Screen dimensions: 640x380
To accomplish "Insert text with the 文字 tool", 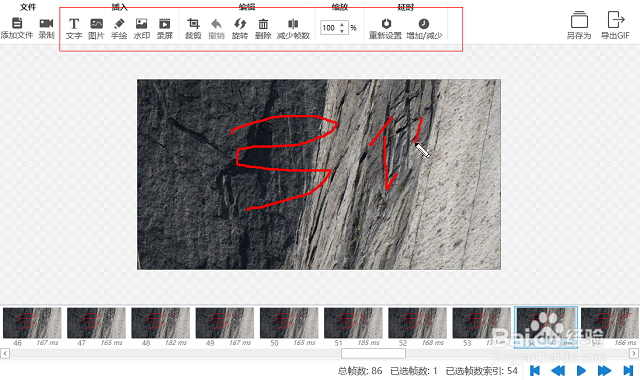I will click(x=74, y=24).
